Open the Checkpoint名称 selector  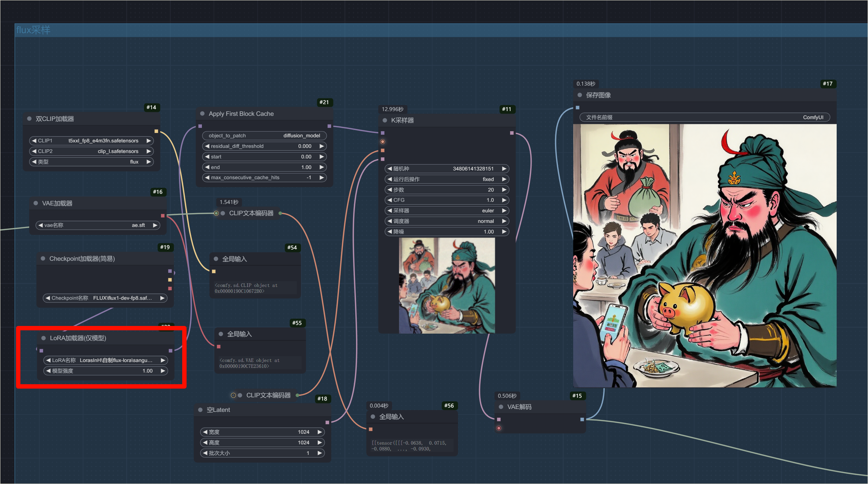tap(105, 298)
